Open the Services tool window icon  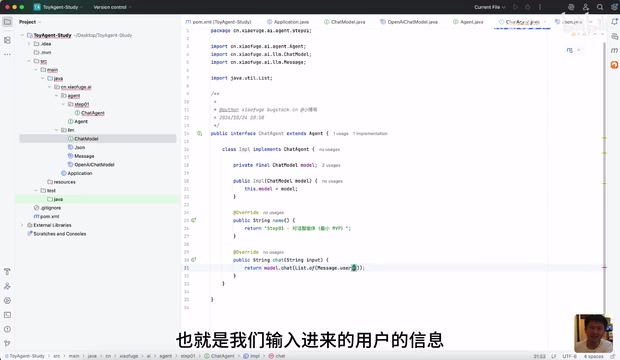click(x=7, y=286)
